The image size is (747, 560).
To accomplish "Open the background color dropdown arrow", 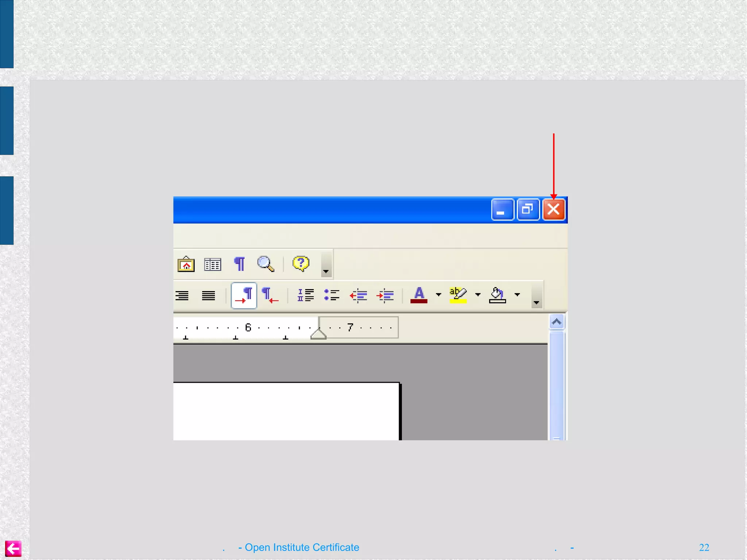I will coord(517,294).
